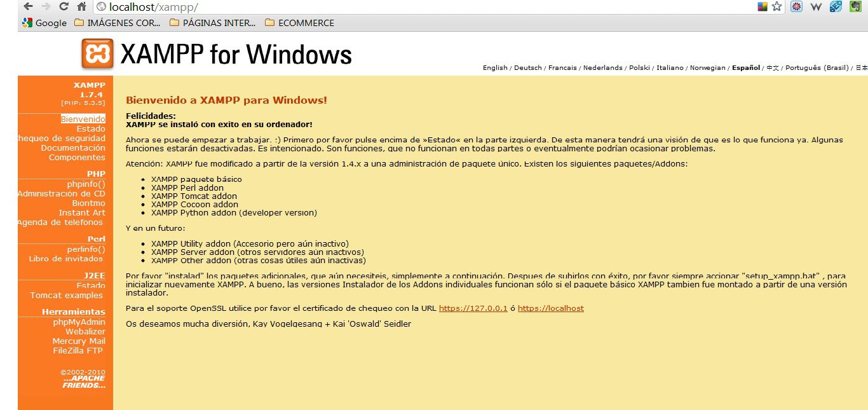Open Administración de CD demo
The height and width of the screenshot is (410, 868).
(x=62, y=193)
